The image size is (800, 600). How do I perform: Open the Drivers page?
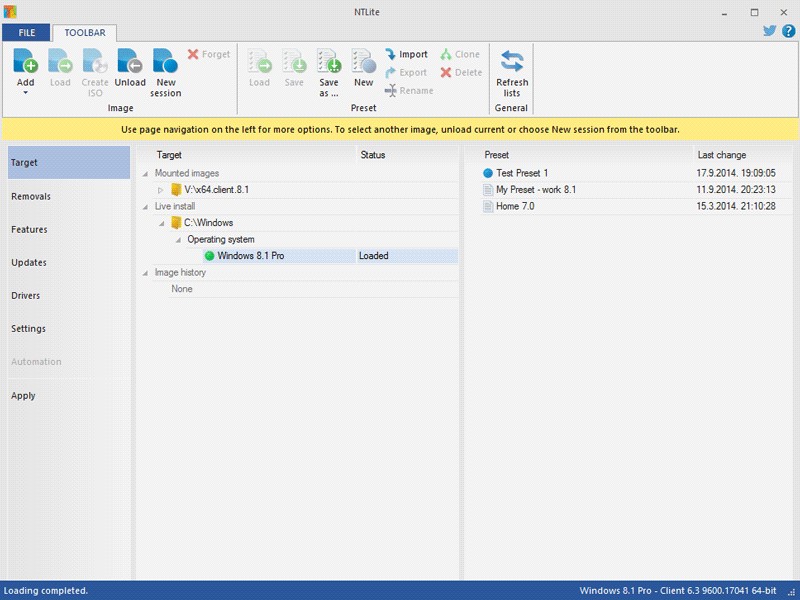26,296
